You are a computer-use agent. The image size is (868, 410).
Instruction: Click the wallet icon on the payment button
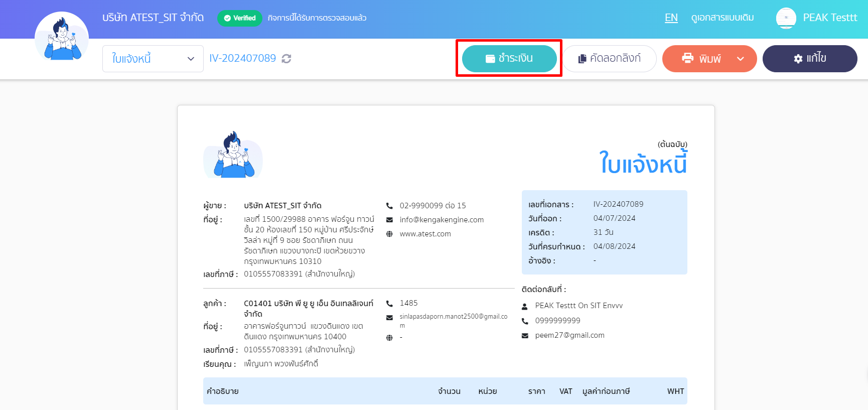pos(490,59)
